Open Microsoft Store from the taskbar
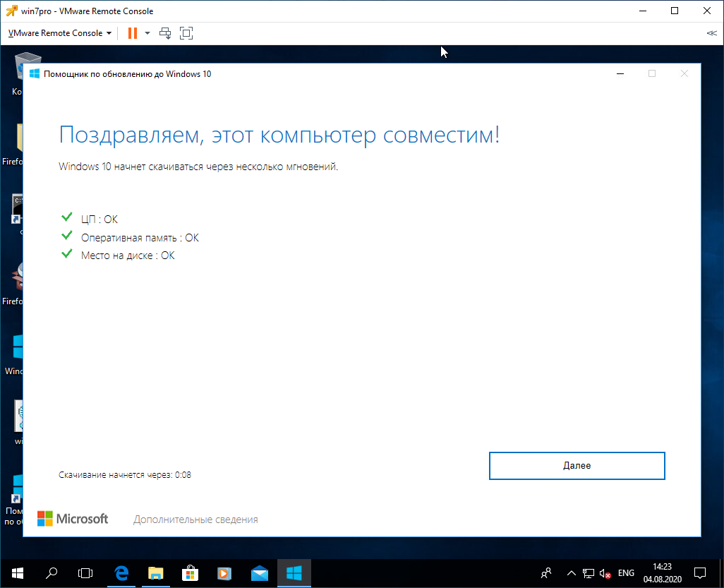Image resolution: width=724 pixels, height=588 pixels. tap(190, 573)
